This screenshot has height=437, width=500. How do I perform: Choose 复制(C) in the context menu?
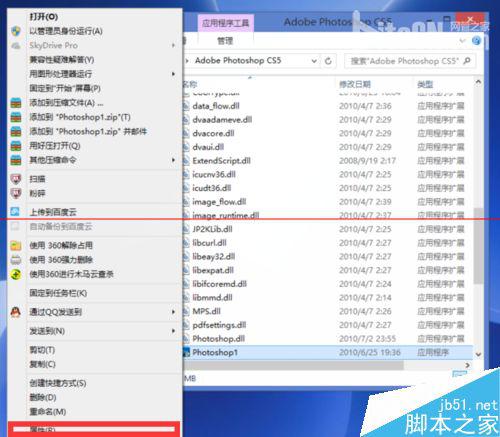pyautogui.click(x=42, y=364)
